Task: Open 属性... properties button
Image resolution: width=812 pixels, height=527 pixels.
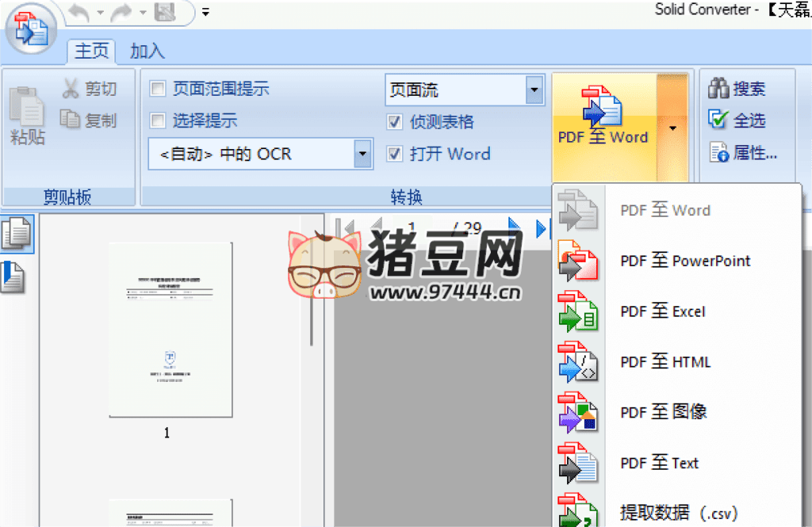Action: click(x=743, y=153)
